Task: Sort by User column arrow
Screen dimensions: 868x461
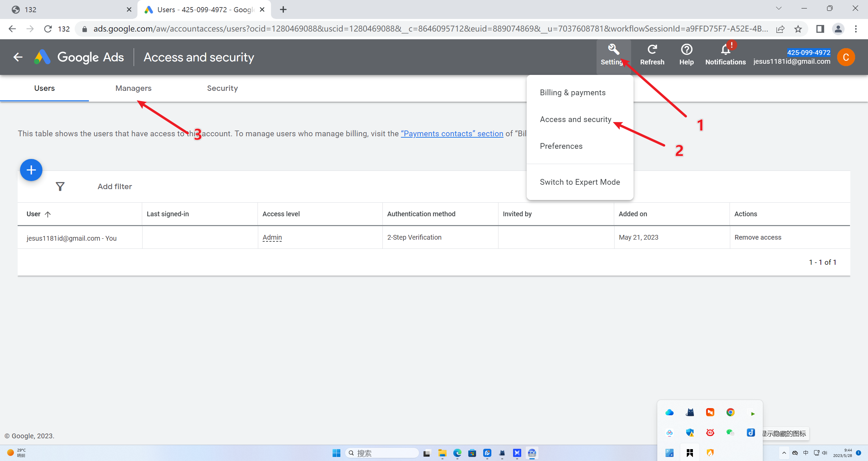Action: click(x=48, y=214)
